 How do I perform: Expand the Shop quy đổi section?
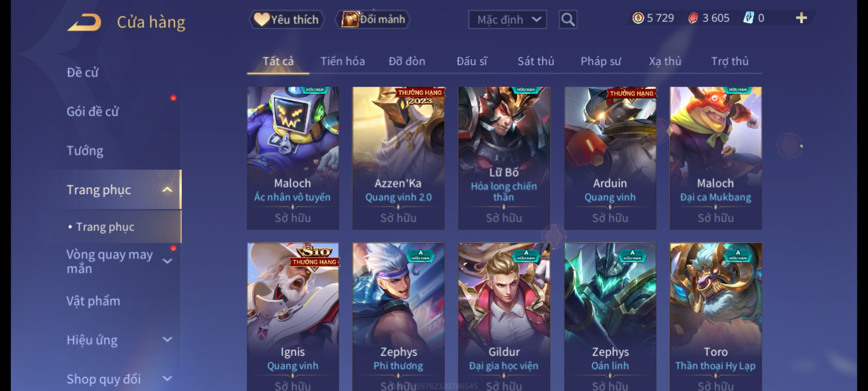167,379
